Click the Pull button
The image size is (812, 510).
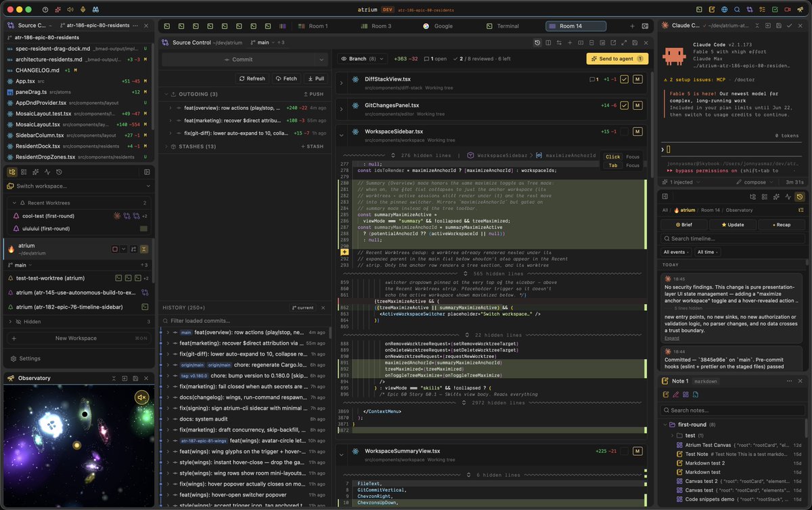tap(315, 79)
